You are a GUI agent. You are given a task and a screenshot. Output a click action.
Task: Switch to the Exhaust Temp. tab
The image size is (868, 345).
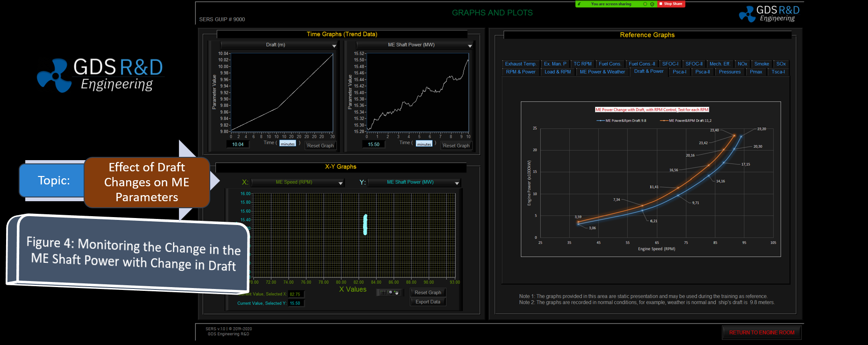(x=520, y=64)
